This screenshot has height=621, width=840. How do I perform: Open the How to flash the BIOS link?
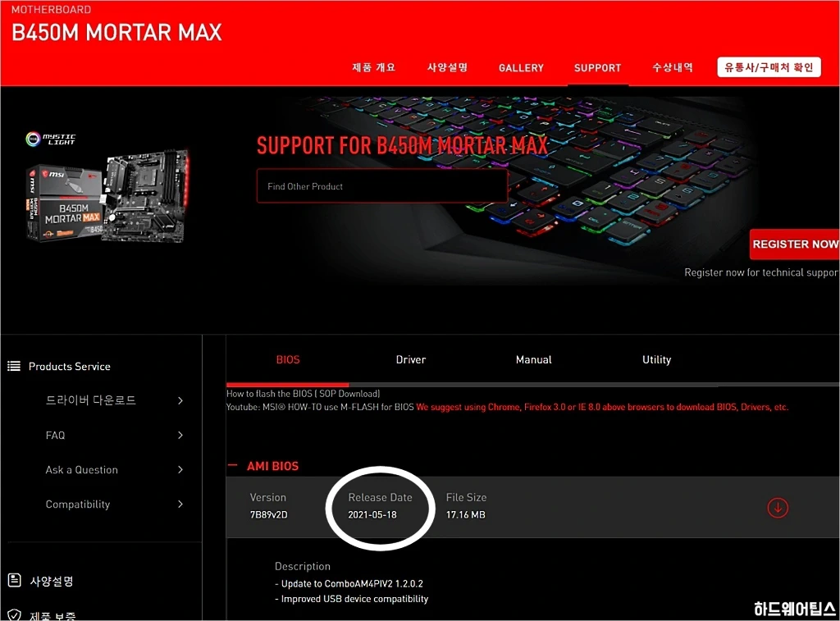[x=303, y=395]
